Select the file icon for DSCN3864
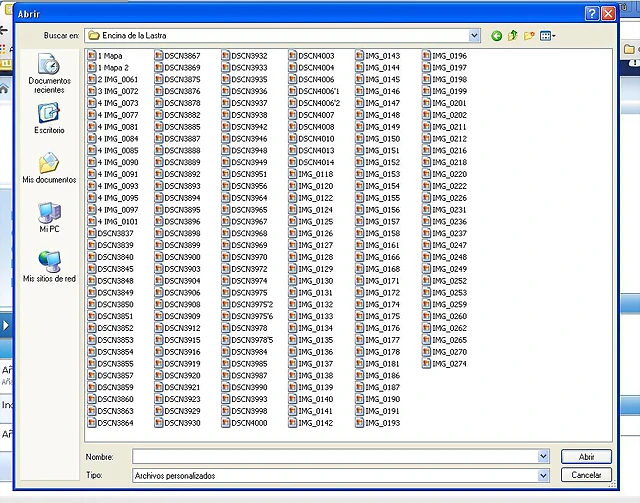The image size is (640, 503). (92, 423)
